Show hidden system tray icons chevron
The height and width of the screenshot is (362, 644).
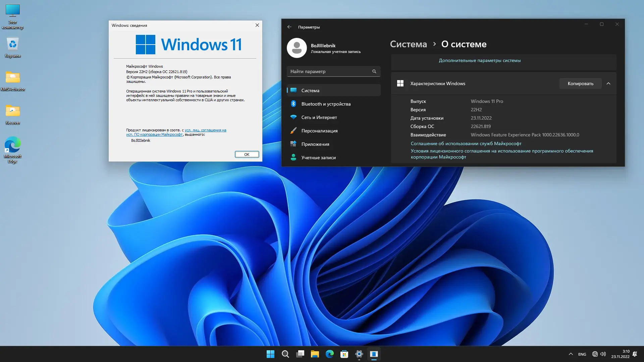(x=571, y=354)
